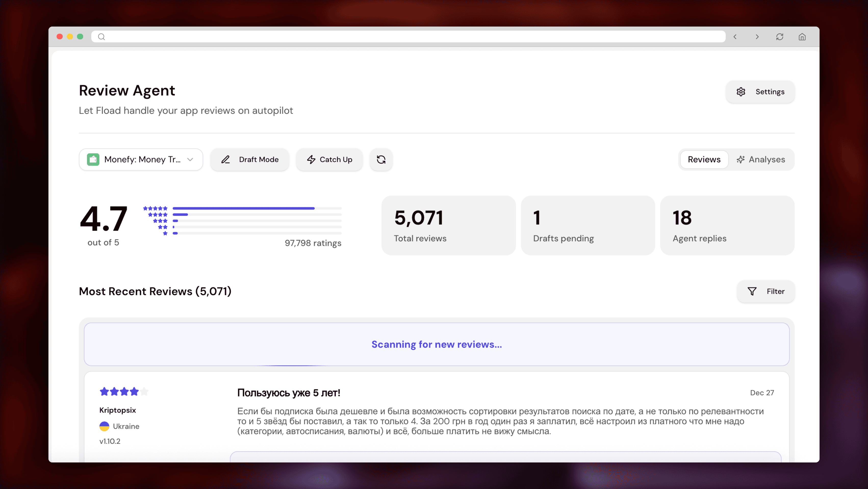
Task: Go to browser home icon
Action: (802, 37)
